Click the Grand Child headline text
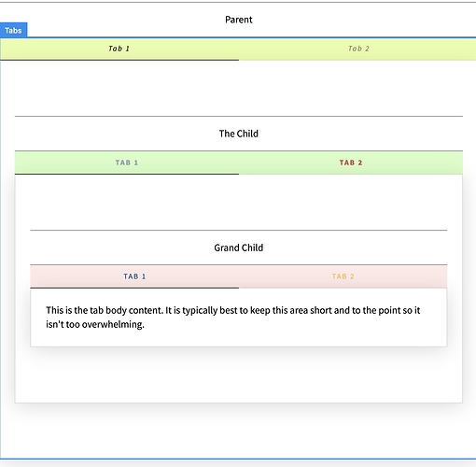Viewport: 476px width, 467px height. click(239, 248)
